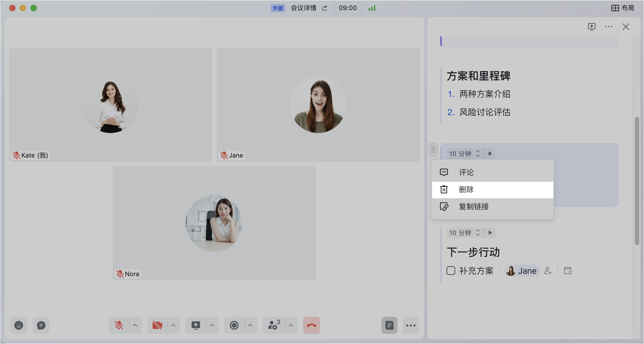
Task: Click the 删除 trash icon
Action: (x=444, y=189)
